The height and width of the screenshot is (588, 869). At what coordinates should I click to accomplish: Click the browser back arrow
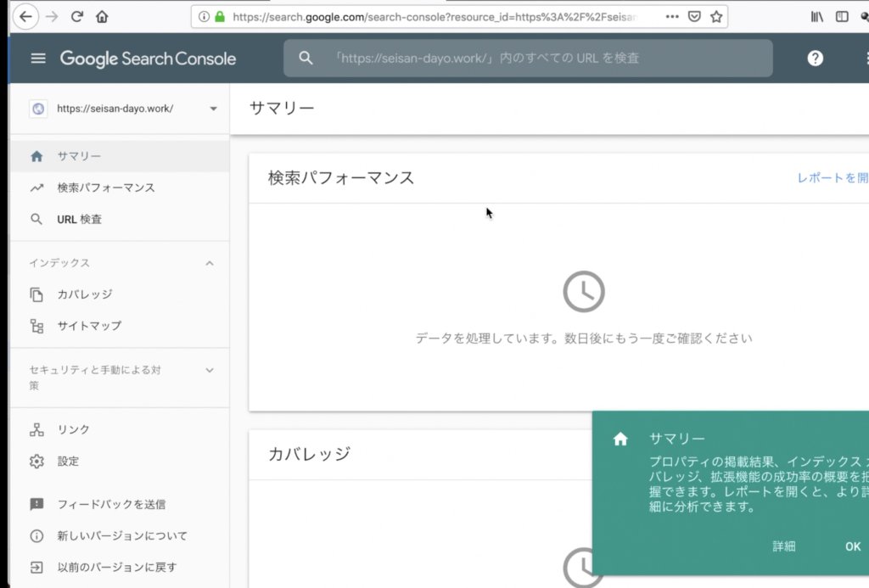click(x=26, y=16)
